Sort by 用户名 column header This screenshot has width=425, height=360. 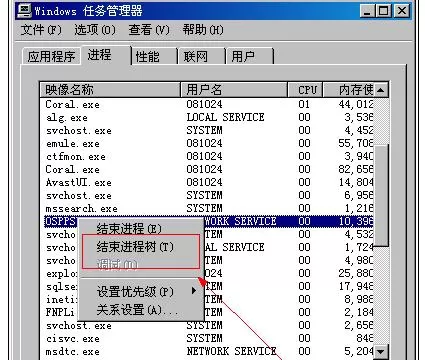coord(234,90)
